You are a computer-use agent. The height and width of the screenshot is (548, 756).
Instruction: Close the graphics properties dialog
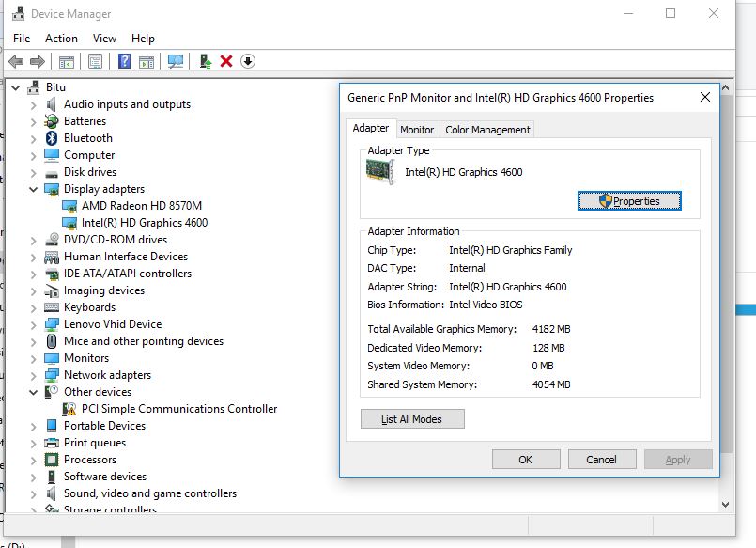point(705,97)
